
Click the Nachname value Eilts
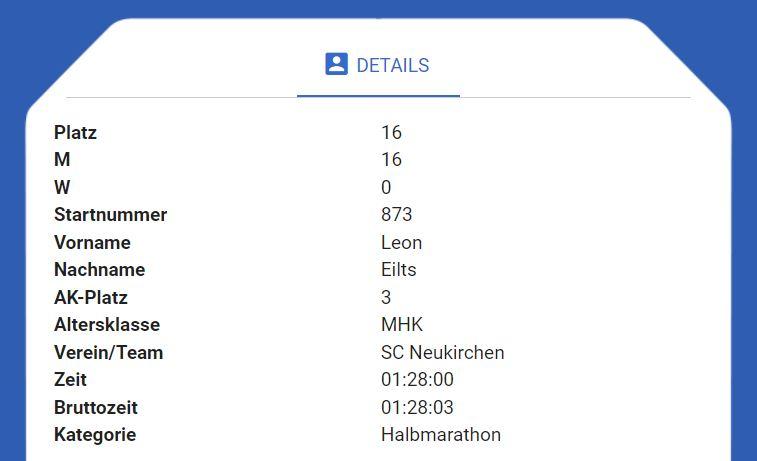[398, 269]
